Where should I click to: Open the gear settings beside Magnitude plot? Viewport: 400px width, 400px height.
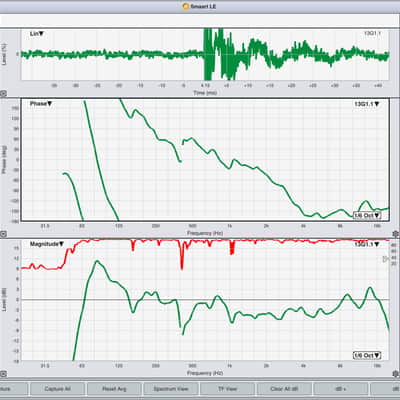pyautogui.click(x=396, y=374)
